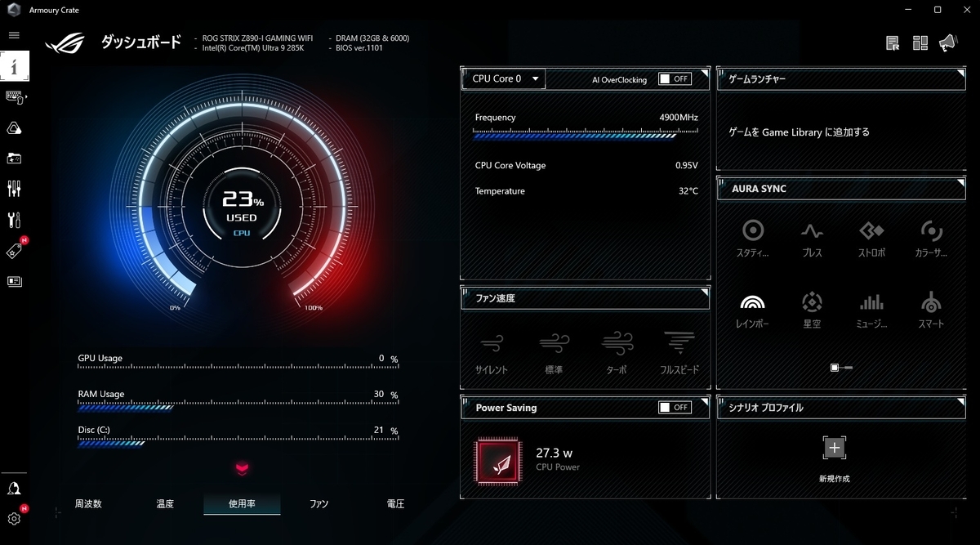
Task: Open the Devices keyboard icon in sidebar
Action: [14, 97]
